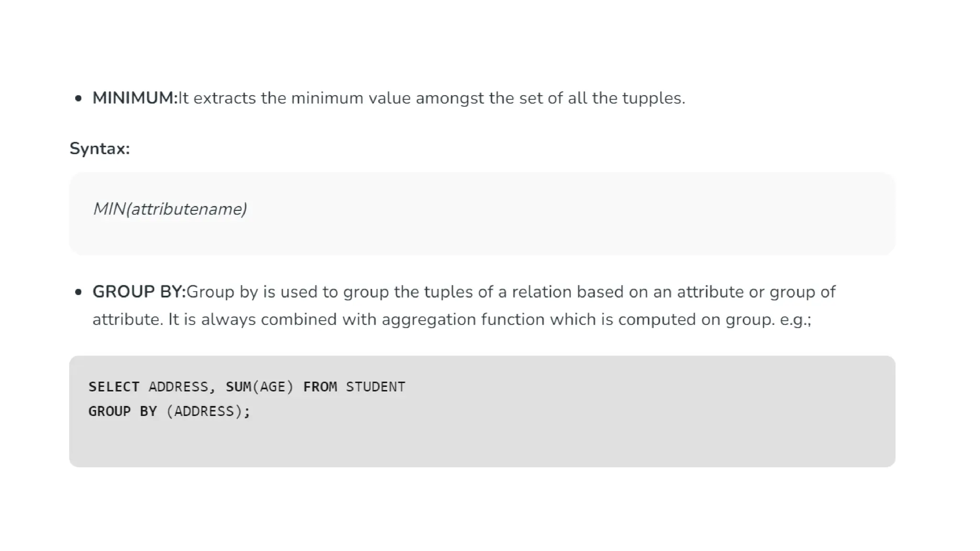Click the word "tupples" in the first bullet
This screenshot has height=551, width=980.
tap(653, 98)
